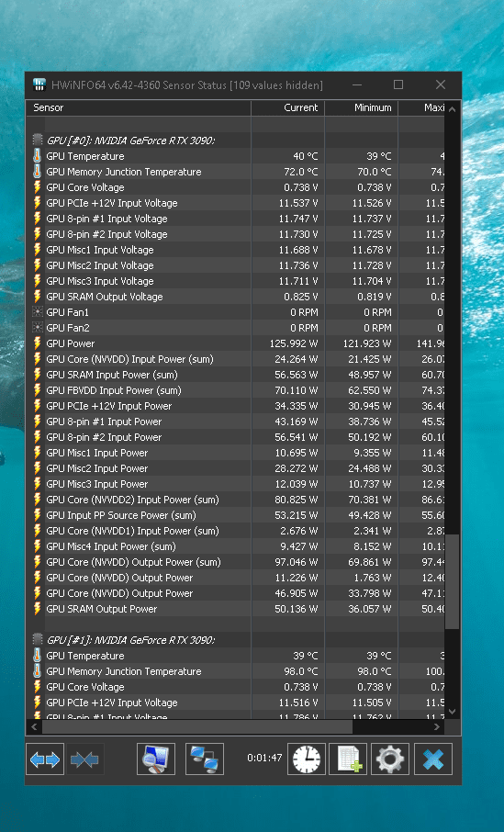Viewport: 504px width, 832px height.
Task: Click the fan icon beside GPU Fan1
Action: click(37, 312)
